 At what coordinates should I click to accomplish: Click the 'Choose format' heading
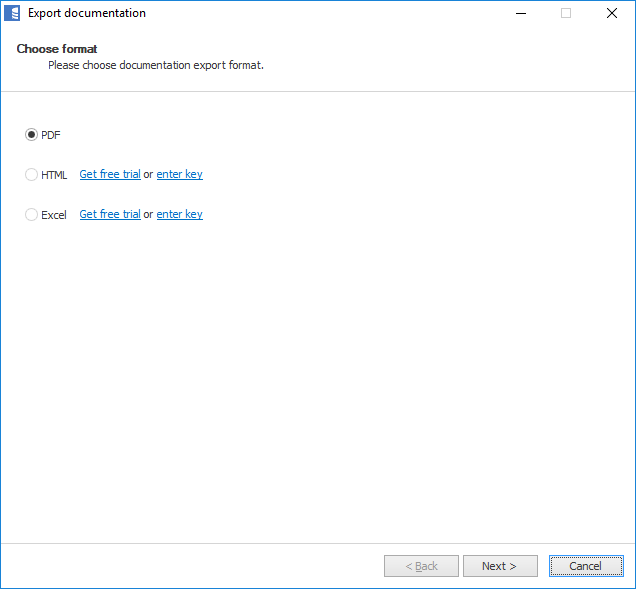click(x=57, y=49)
